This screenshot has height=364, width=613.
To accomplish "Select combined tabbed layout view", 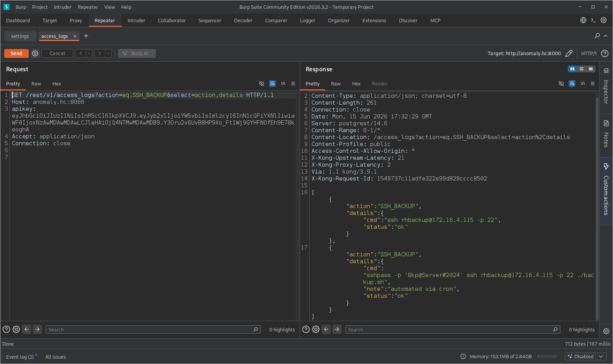I will pyautogui.click(x=591, y=69).
